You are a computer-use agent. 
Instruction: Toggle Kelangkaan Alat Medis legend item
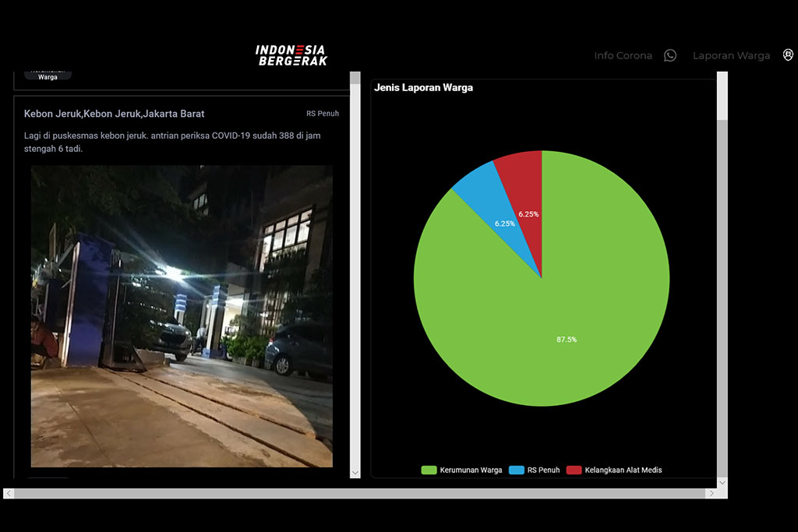[614, 470]
